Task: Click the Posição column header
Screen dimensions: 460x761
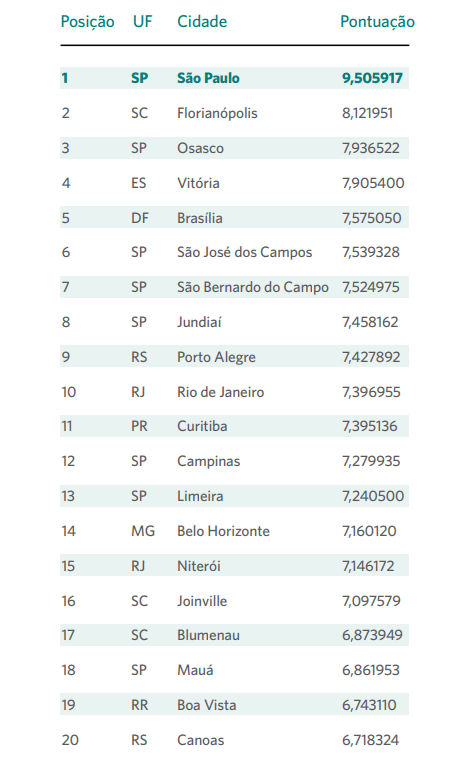Action: point(87,22)
